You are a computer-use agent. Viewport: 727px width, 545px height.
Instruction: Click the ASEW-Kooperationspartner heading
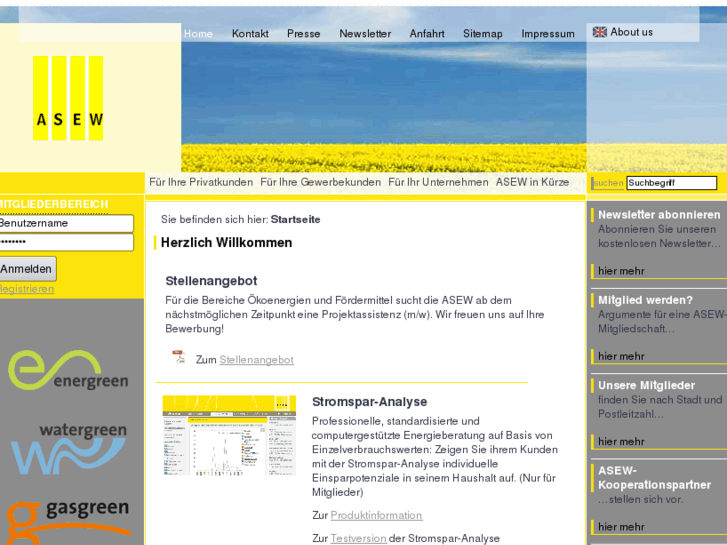(654, 478)
